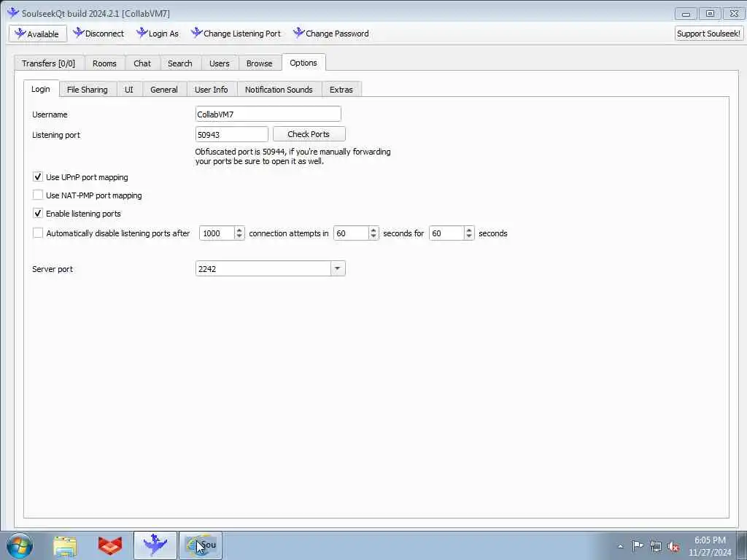Increase the 'connection attempts in' seconds spinner
The image size is (747, 560).
(373, 230)
